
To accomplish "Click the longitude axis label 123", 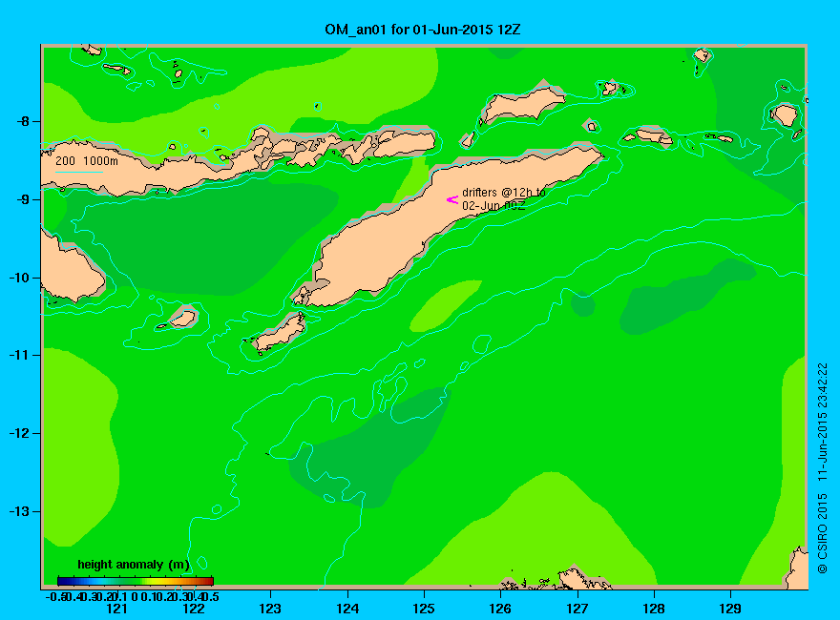I will coord(270,609).
